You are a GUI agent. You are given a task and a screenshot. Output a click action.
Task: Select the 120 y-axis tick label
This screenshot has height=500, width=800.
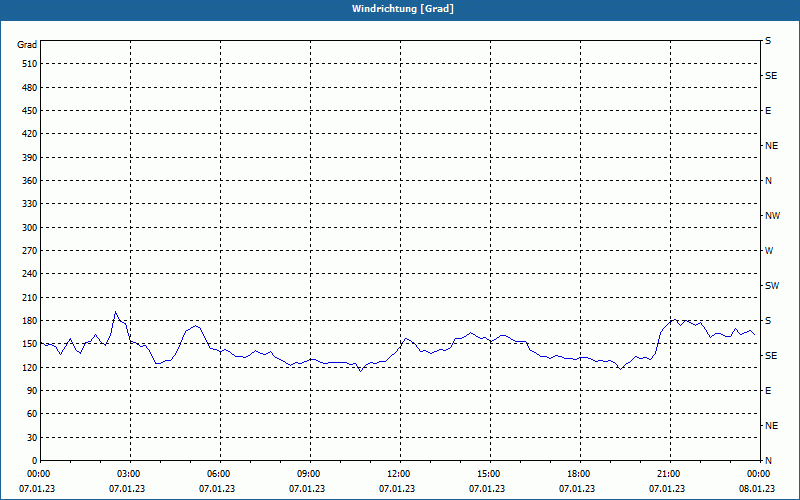pos(30,367)
